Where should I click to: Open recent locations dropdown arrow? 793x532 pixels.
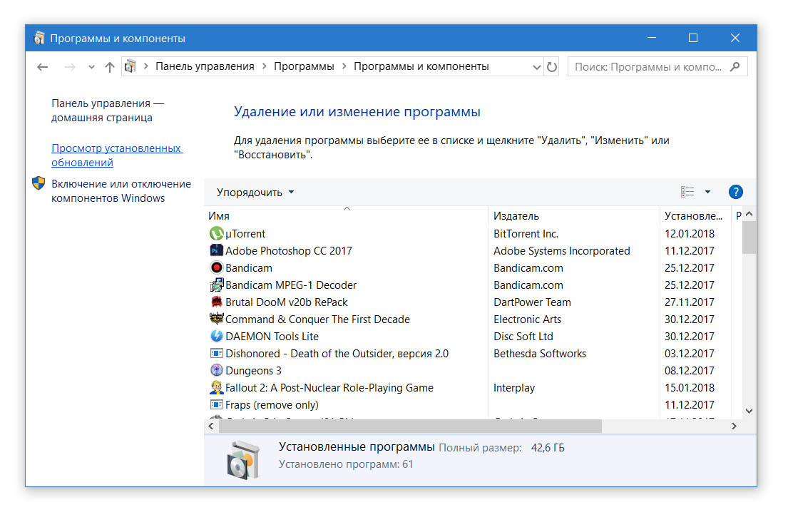click(x=91, y=67)
